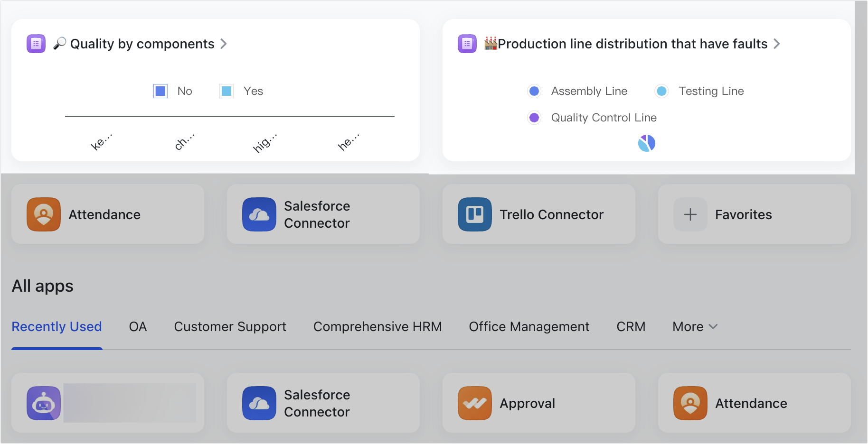Image resolution: width=868 pixels, height=444 pixels.
Task: Click the 'ke...' axis label
Action: click(101, 142)
